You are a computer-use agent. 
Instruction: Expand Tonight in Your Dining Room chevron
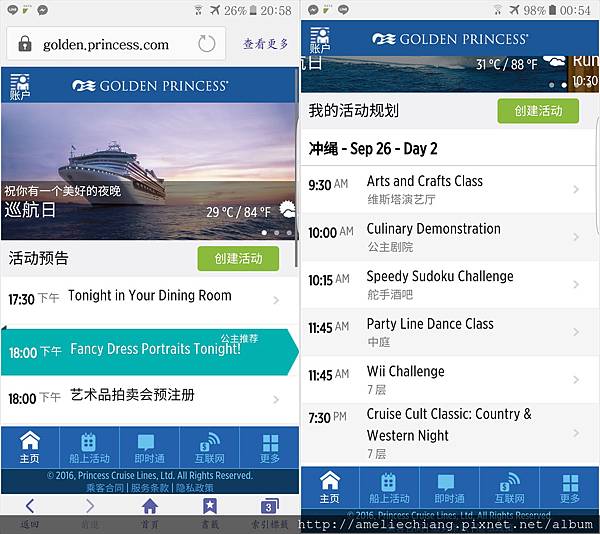276,300
